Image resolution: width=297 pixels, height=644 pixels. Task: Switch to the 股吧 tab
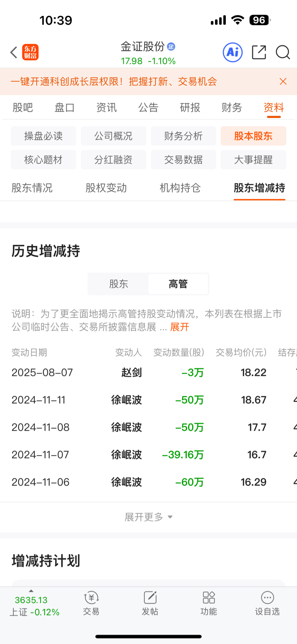pos(23,108)
